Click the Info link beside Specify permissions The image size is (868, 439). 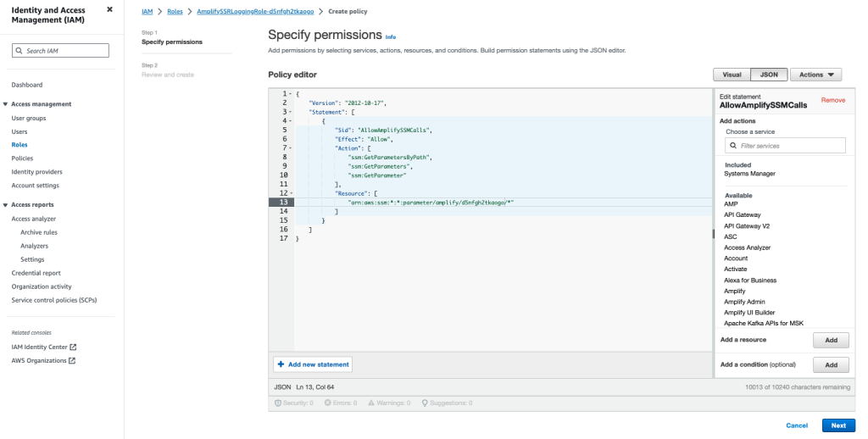tap(391, 37)
